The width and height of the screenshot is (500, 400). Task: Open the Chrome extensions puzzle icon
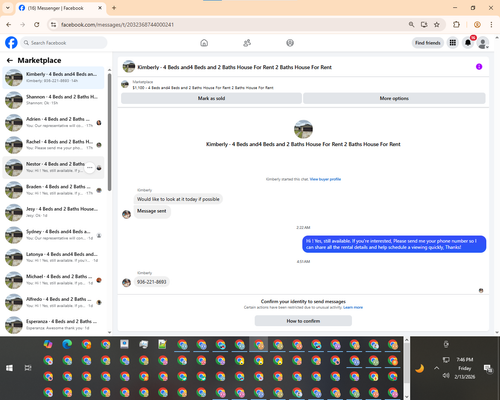456,24
